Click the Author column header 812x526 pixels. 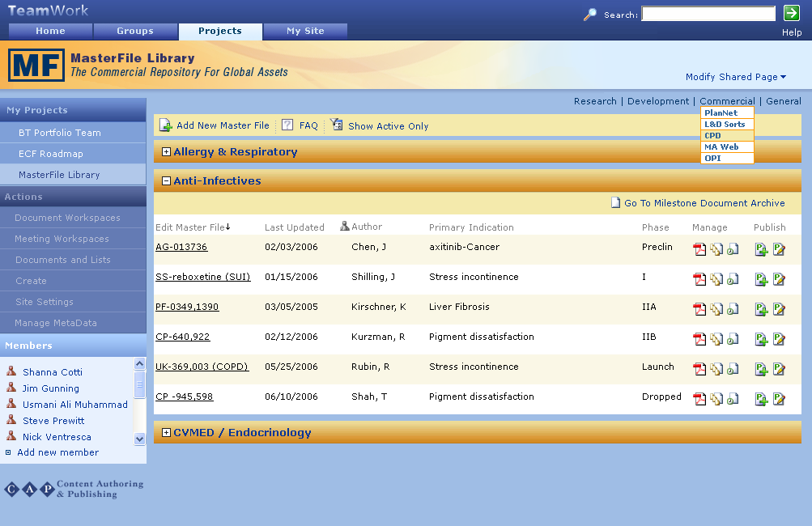pyautogui.click(x=367, y=227)
